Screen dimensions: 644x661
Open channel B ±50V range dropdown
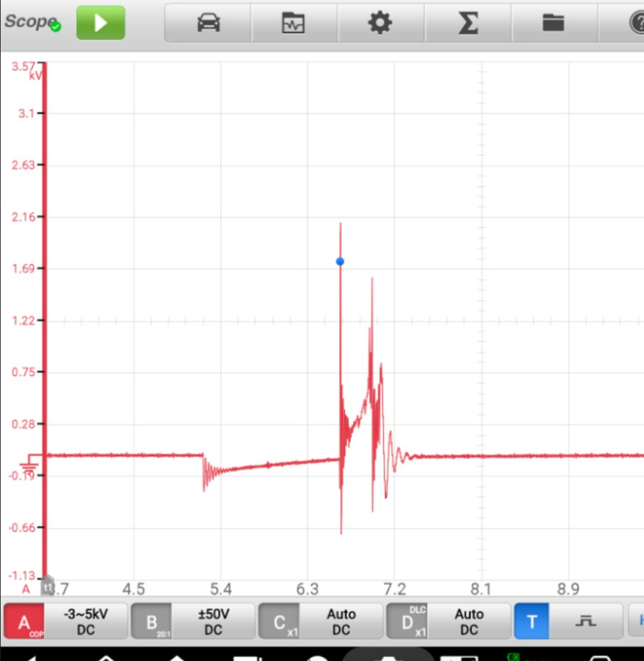[213, 621]
